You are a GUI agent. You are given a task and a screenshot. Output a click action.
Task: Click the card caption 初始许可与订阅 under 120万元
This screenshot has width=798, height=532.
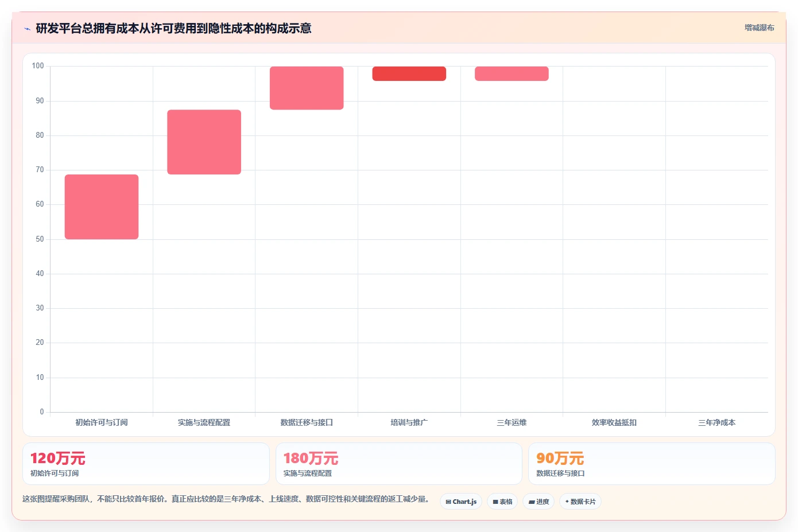click(x=55, y=473)
